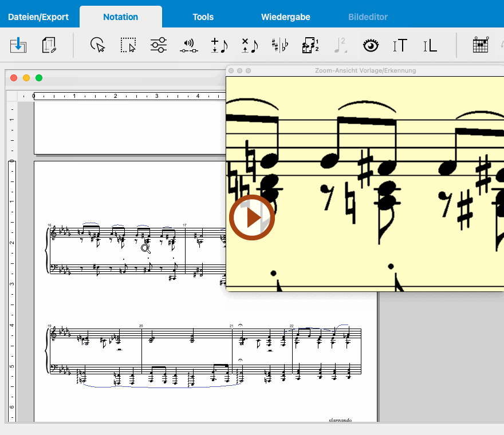Choose the rectangular marquee selection tool

point(128,45)
